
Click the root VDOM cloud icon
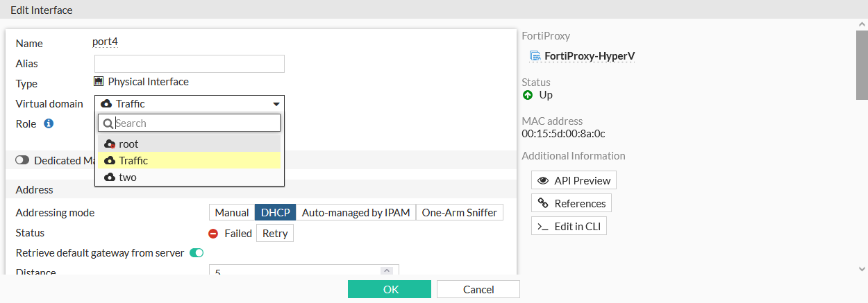(x=109, y=144)
